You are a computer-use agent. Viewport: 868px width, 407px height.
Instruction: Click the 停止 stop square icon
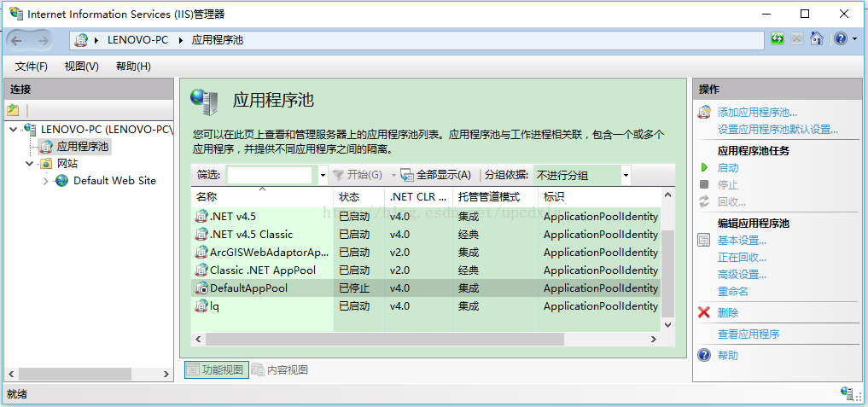point(704,184)
